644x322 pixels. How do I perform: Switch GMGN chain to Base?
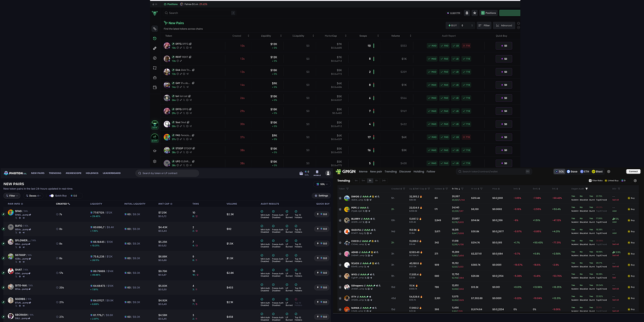[x=572, y=172]
